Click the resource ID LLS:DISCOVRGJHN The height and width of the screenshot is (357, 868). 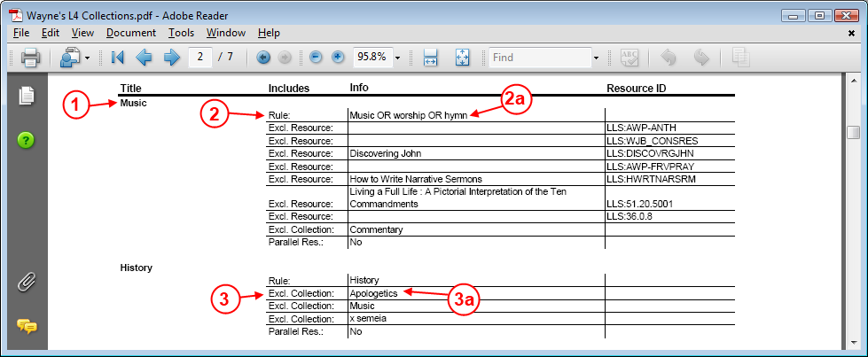point(651,153)
